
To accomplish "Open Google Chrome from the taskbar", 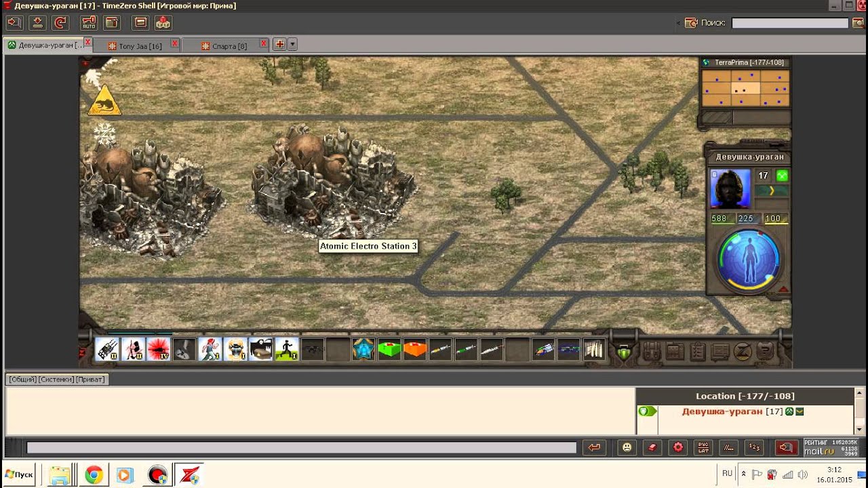I will tap(94, 475).
